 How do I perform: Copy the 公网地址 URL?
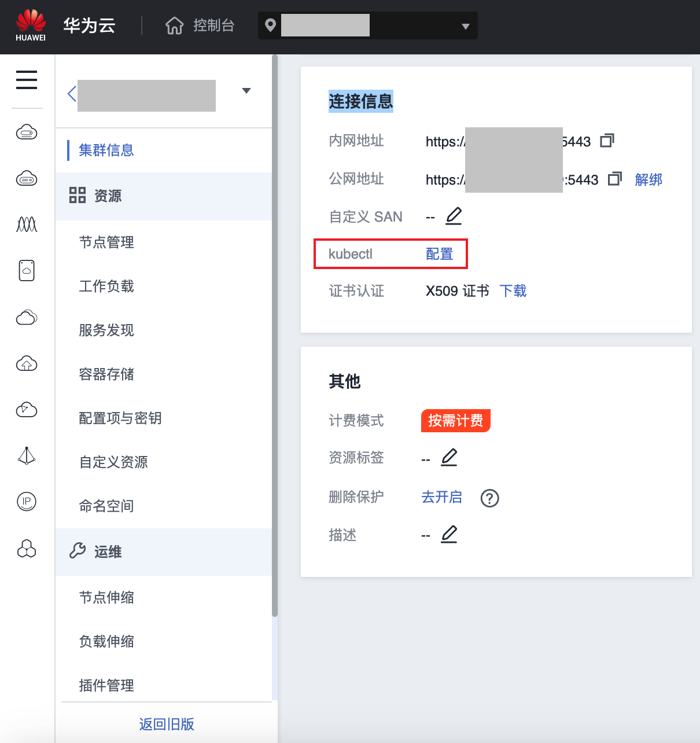point(614,179)
